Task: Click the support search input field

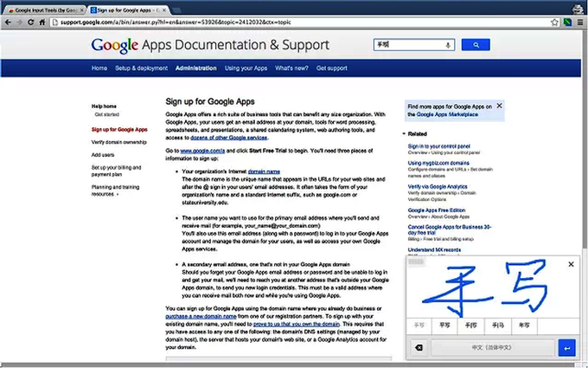Action: click(410, 45)
